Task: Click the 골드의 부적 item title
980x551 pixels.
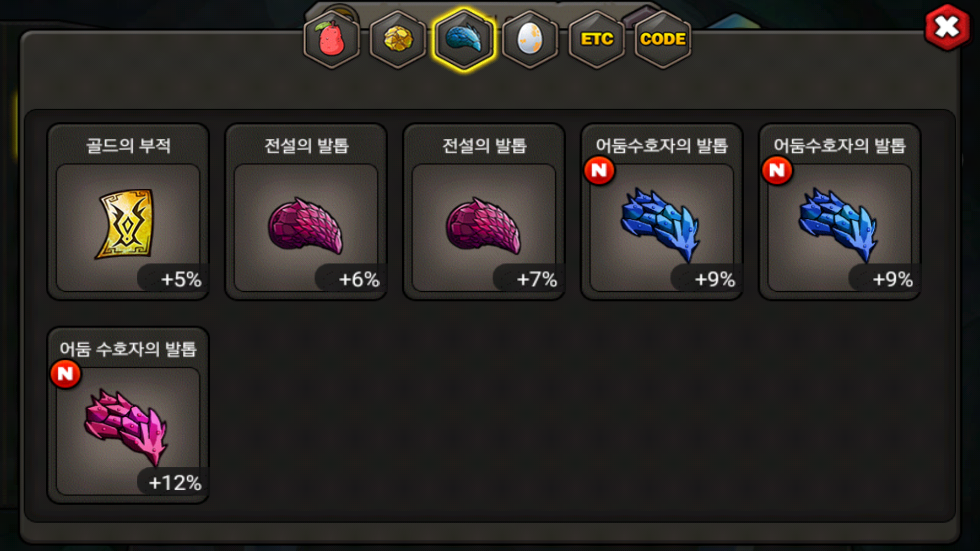Action: [x=128, y=146]
